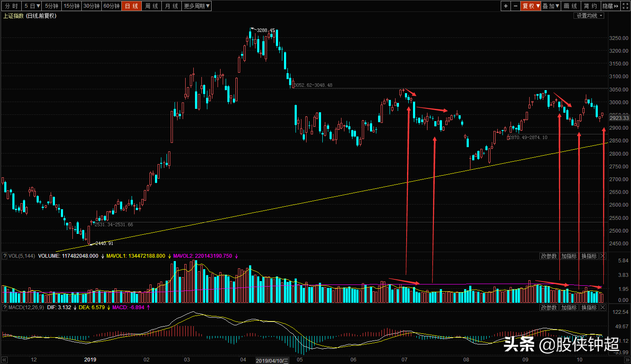The height and width of the screenshot is (364, 631).
Task: Click the MAVOL1 value label
Action: point(136,256)
